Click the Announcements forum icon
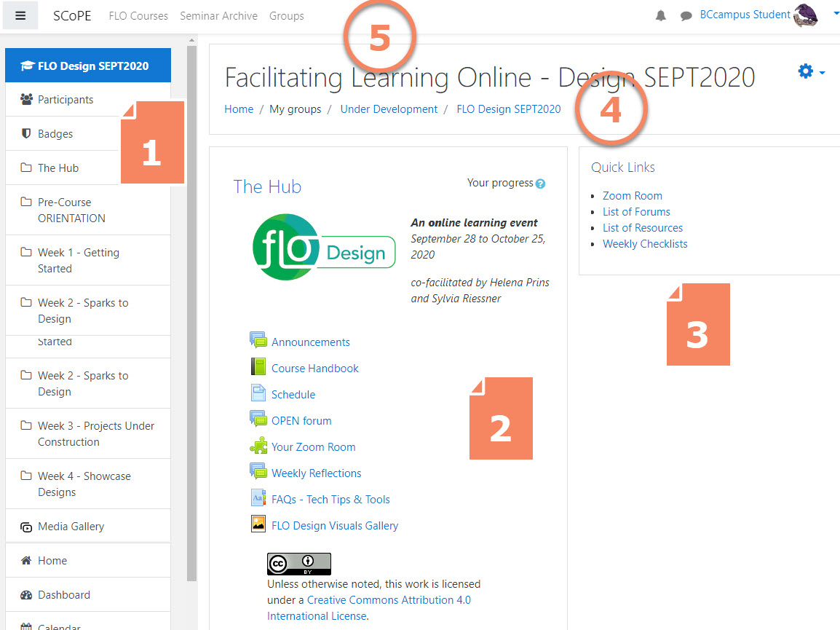 258,341
